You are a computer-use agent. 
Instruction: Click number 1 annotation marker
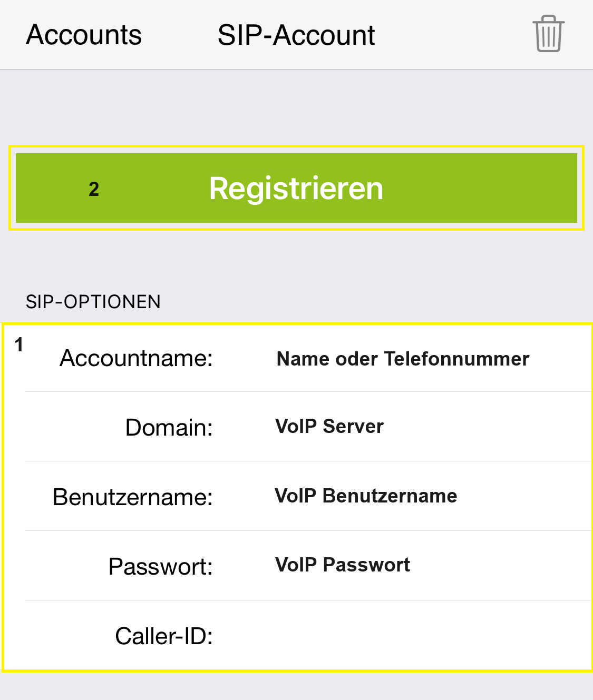click(19, 345)
